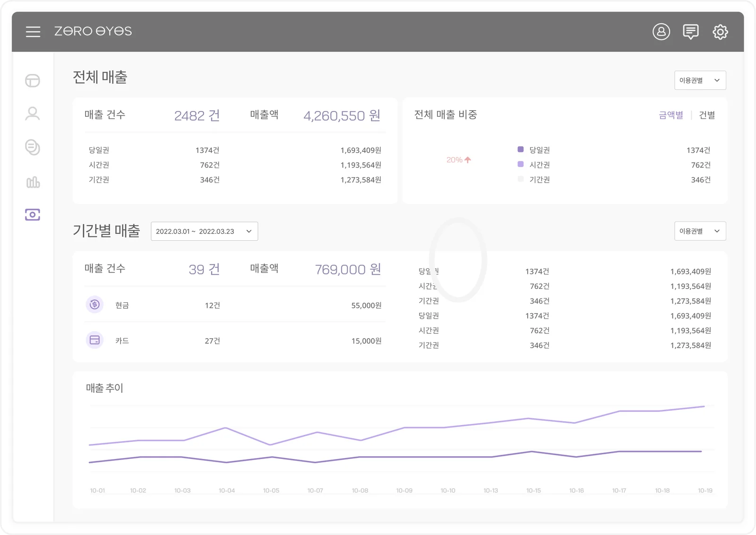This screenshot has width=756, height=535.
Task: Switch to the 건별 tab
Action: [x=707, y=115]
